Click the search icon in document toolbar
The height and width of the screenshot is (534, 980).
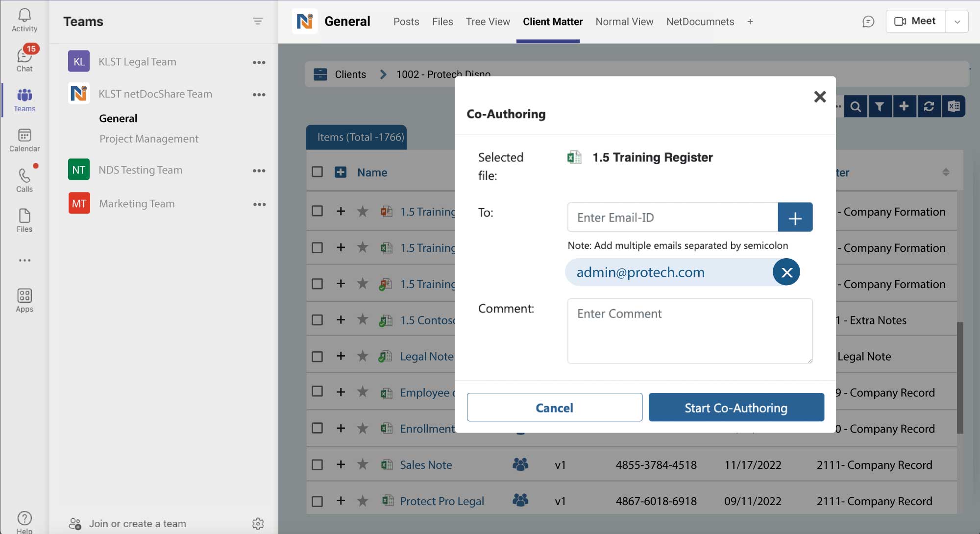856,106
